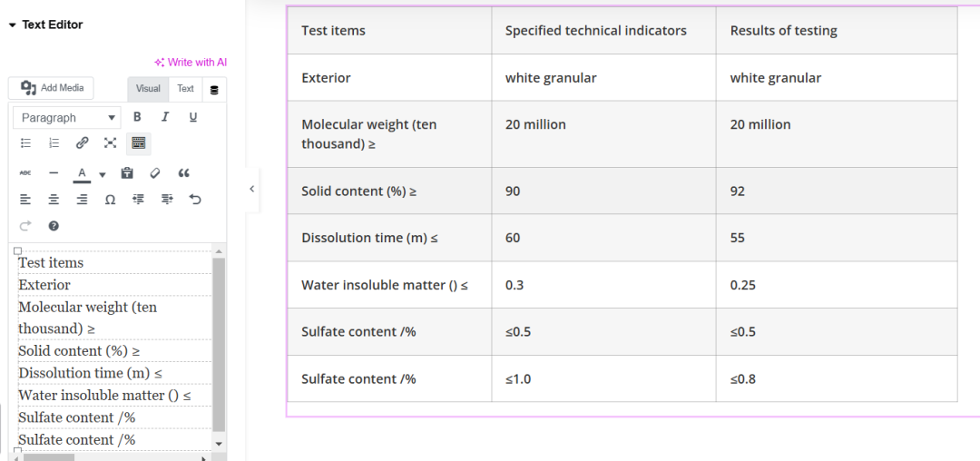Viewport: 980px width, 461px height.
Task: Apply strikethrough to text
Action: pos(25,173)
